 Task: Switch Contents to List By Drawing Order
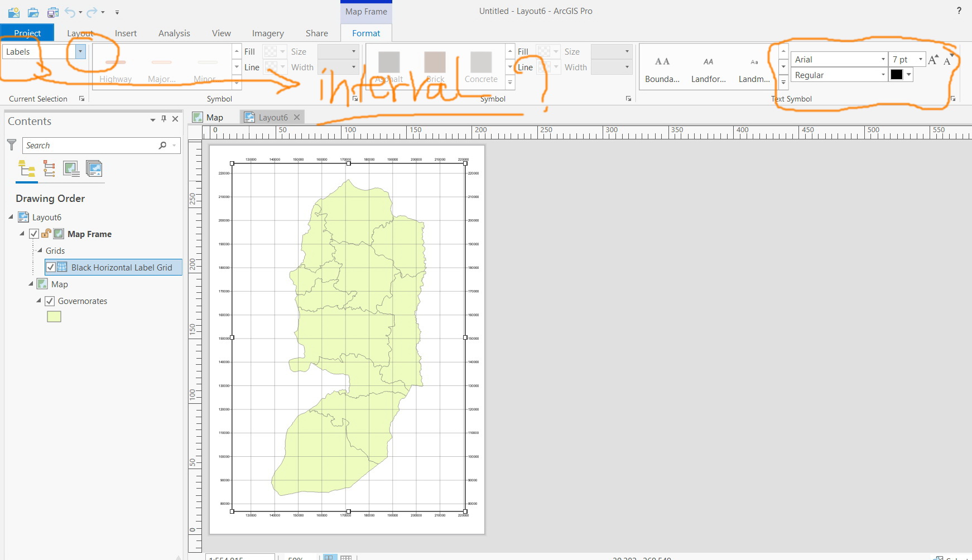pos(26,168)
